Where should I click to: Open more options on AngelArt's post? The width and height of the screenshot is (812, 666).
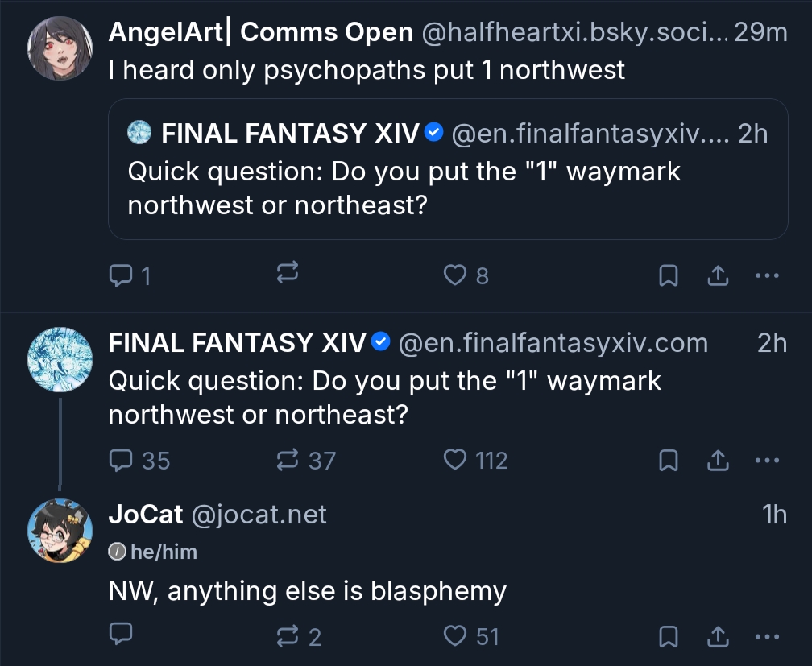point(767,276)
